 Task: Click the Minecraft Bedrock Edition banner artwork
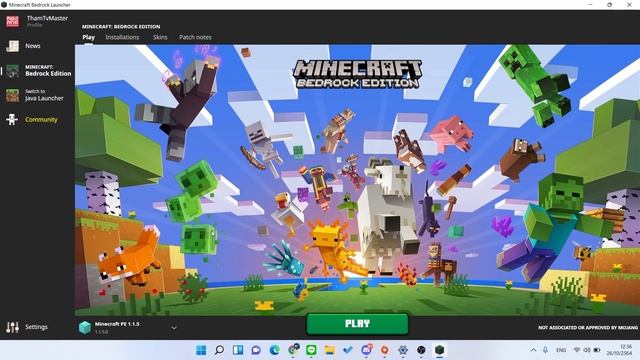click(357, 180)
